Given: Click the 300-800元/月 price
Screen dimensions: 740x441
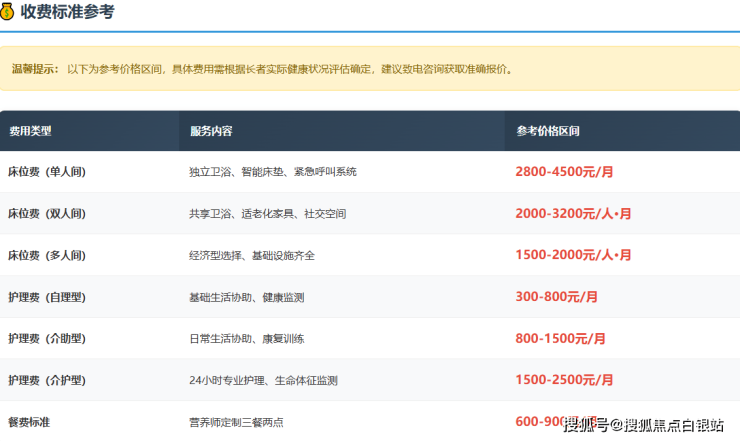Looking at the screenshot, I should [x=556, y=297].
